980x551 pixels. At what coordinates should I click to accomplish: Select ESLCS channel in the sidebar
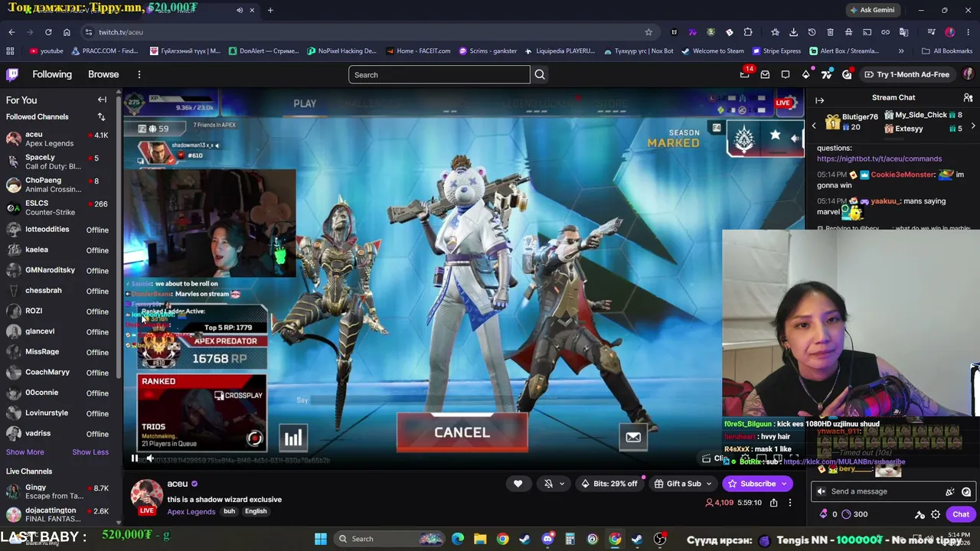coord(60,207)
